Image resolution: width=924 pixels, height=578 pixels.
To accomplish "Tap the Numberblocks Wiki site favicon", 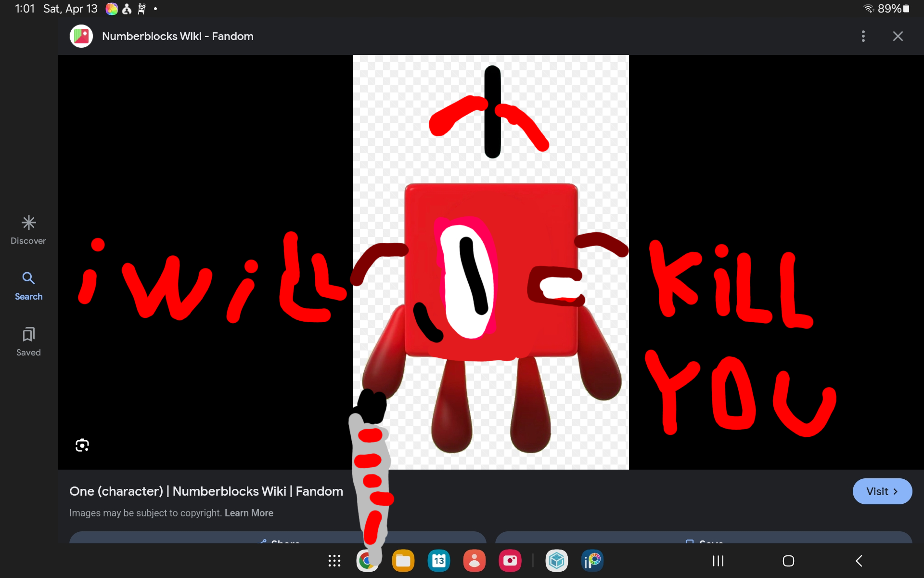I will pos(81,36).
